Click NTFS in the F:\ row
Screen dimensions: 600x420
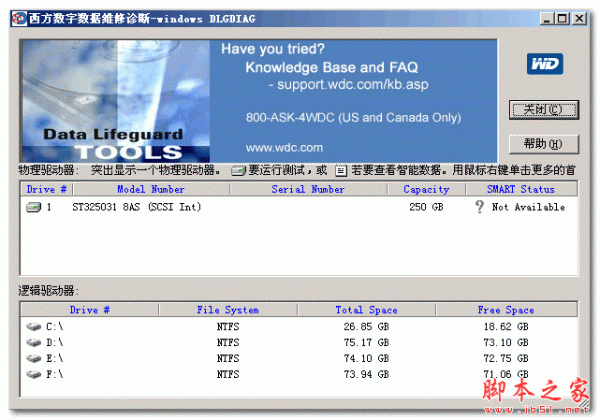(228, 374)
